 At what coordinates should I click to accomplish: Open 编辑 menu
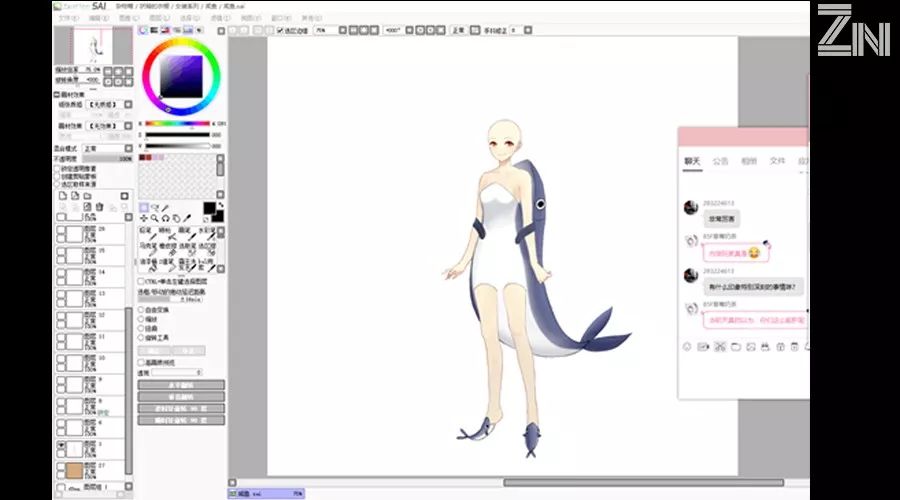(99, 18)
